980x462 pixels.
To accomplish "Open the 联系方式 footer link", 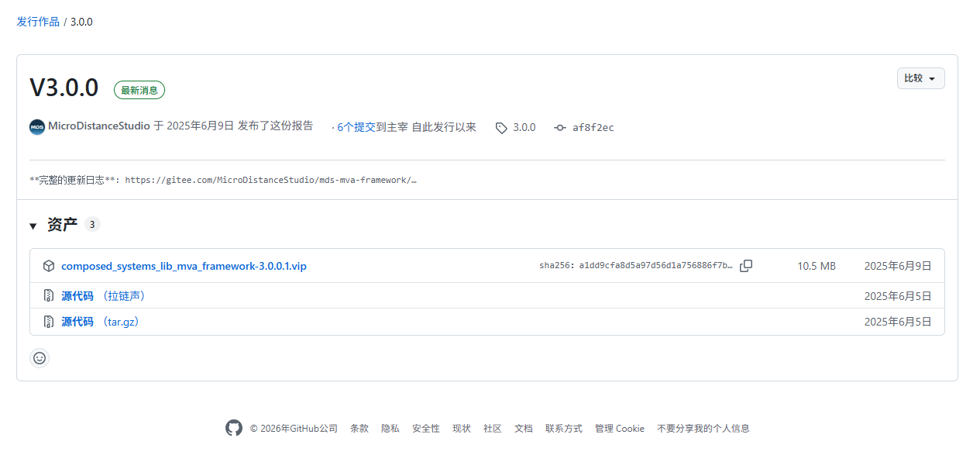I will click(564, 429).
